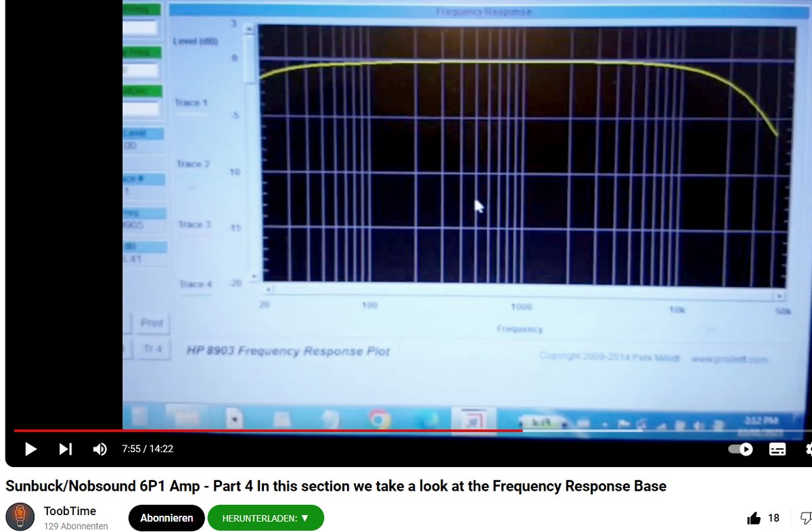The image size is (812, 532).
Task: Skip to the next video
Action: click(x=66, y=449)
